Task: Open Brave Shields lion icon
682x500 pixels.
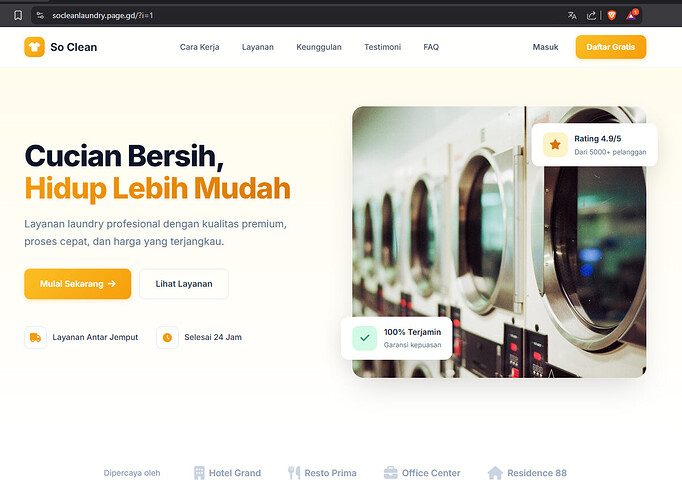Action: click(612, 16)
